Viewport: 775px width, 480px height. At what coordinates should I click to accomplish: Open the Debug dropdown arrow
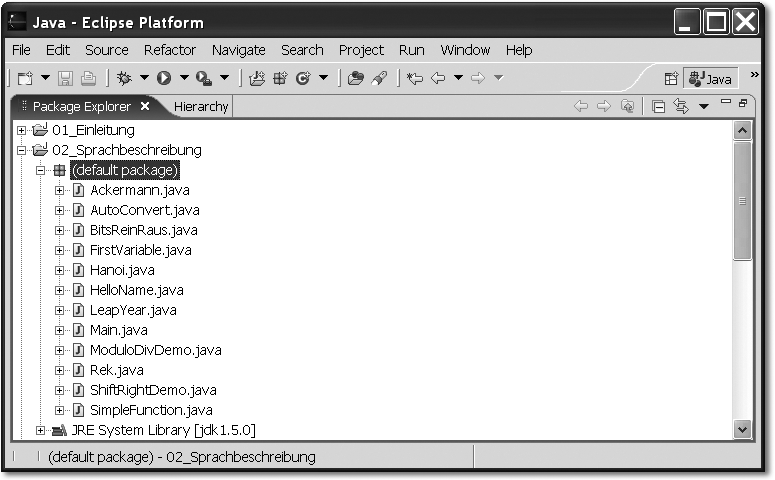click(x=144, y=78)
